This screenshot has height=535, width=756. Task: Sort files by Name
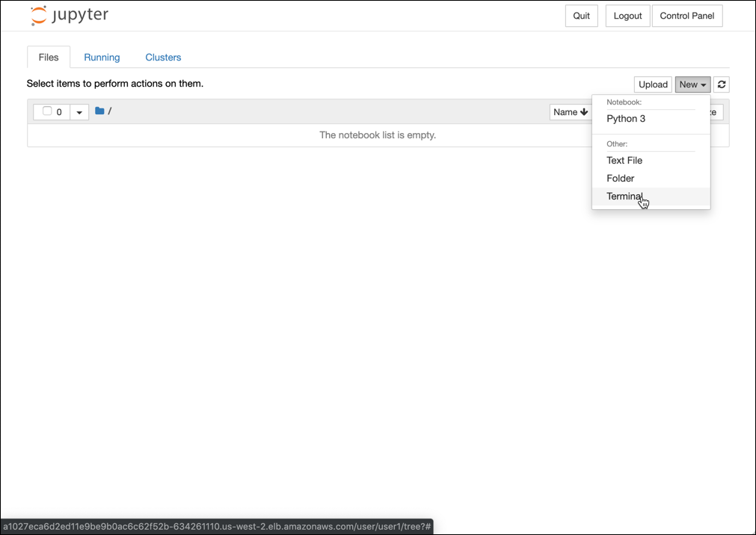point(570,112)
